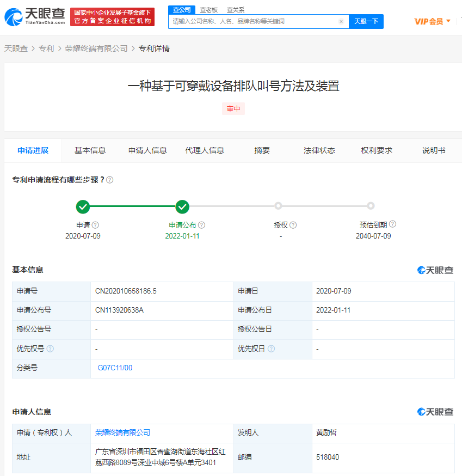Select the 权利要求 tab
This screenshot has width=462, height=476.
pos(377,150)
